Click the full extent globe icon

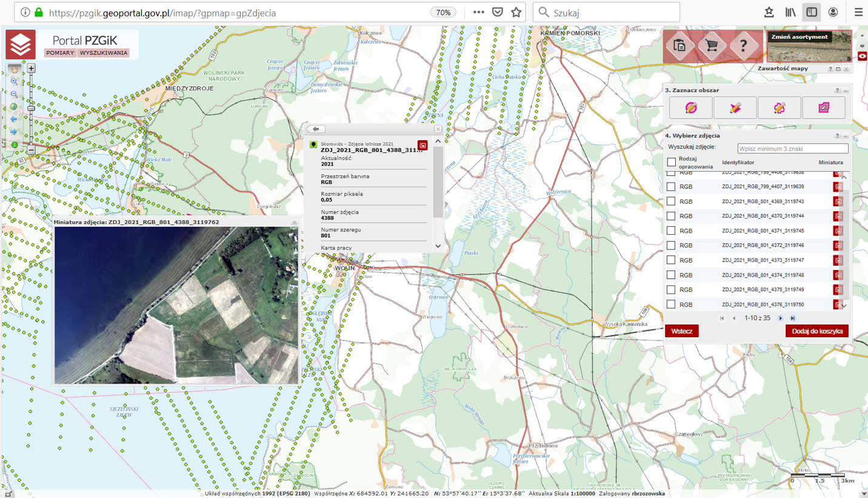tap(14, 107)
